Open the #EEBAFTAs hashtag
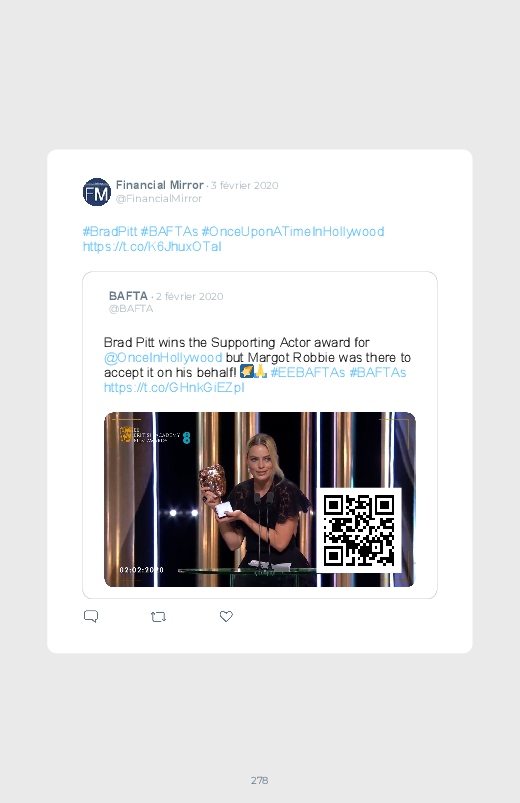The height and width of the screenshot is (803, 520). click(308, 372)
